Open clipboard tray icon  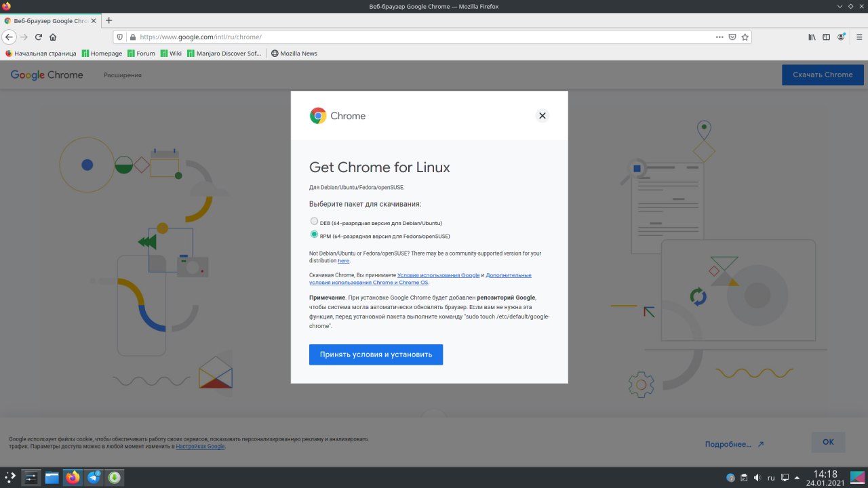(x=744, y=477)
